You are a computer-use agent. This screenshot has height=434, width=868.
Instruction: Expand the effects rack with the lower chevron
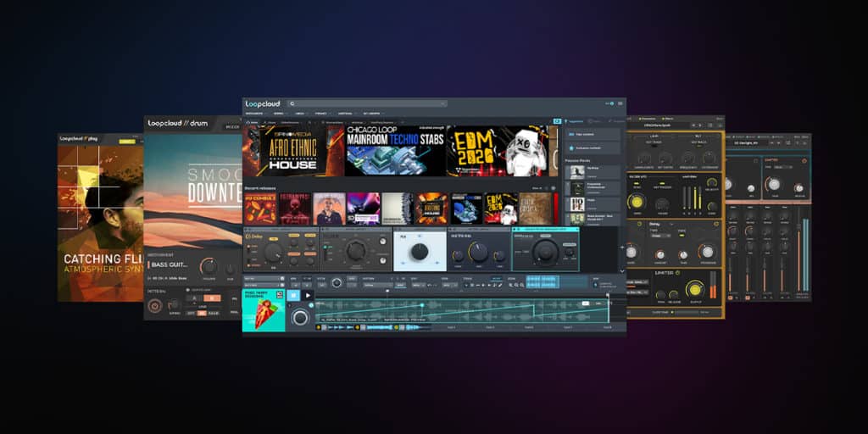[x=621, y=270]
